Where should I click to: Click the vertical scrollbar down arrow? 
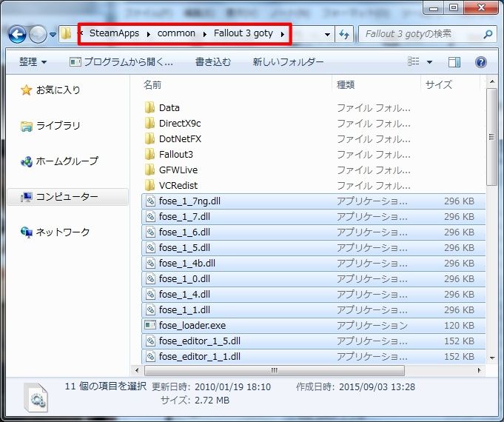(491, 358)
